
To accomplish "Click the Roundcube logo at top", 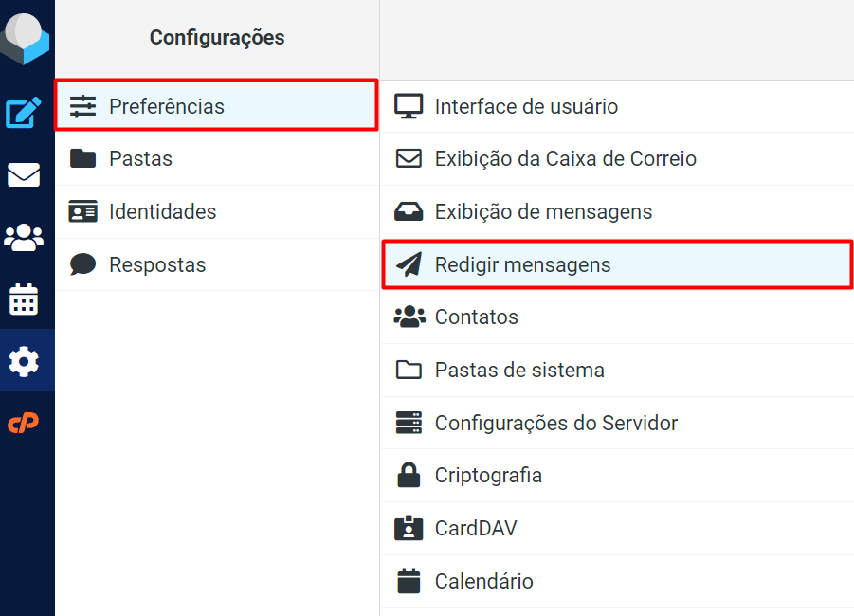I will coord(25,38).
